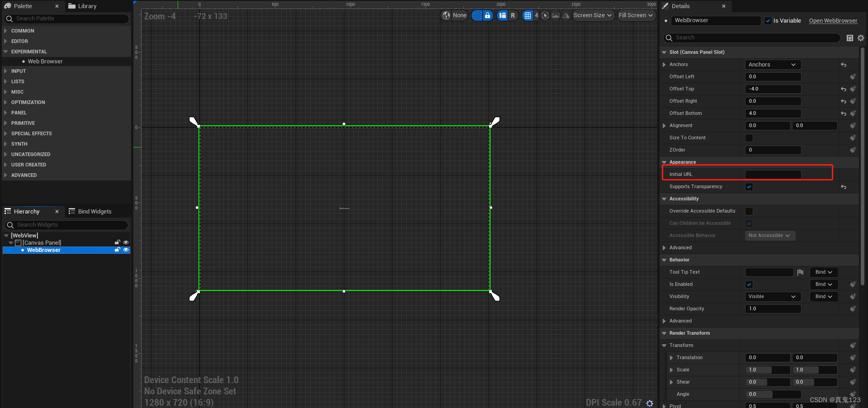Uncheck Supports Transparency
868x408 pixels.
click(749, 187)
